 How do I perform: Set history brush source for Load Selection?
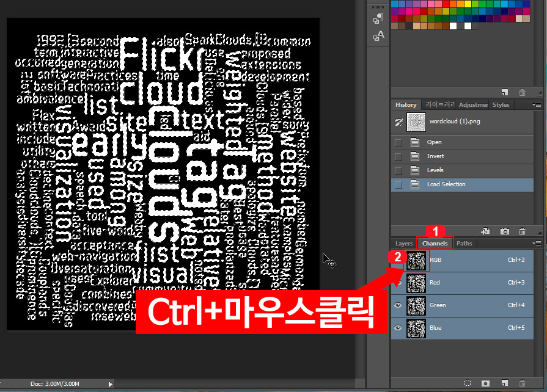(398, 184)
